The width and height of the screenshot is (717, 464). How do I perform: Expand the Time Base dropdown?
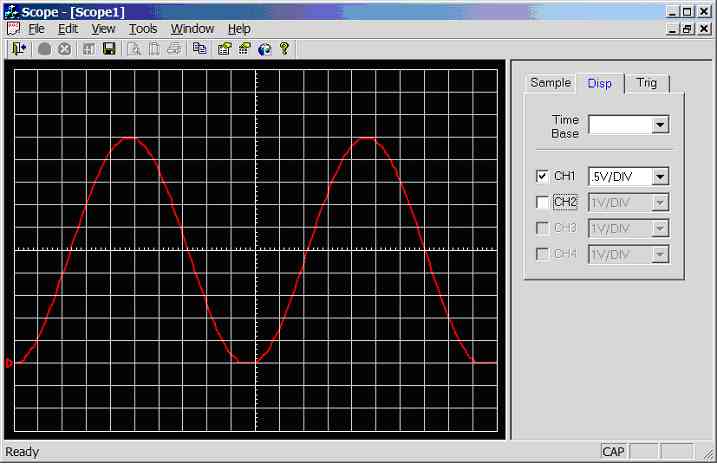point(660,125)
